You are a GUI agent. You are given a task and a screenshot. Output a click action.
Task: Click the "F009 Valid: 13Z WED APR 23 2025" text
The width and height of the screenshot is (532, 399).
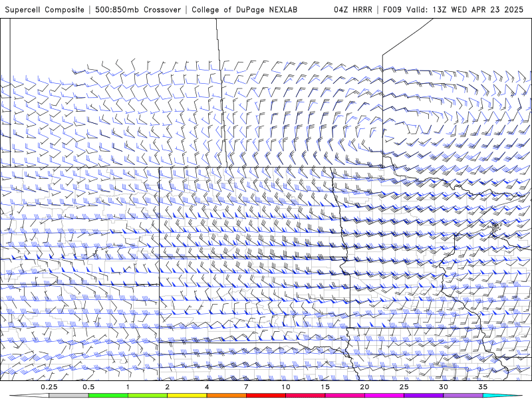[x=453, y=9]
